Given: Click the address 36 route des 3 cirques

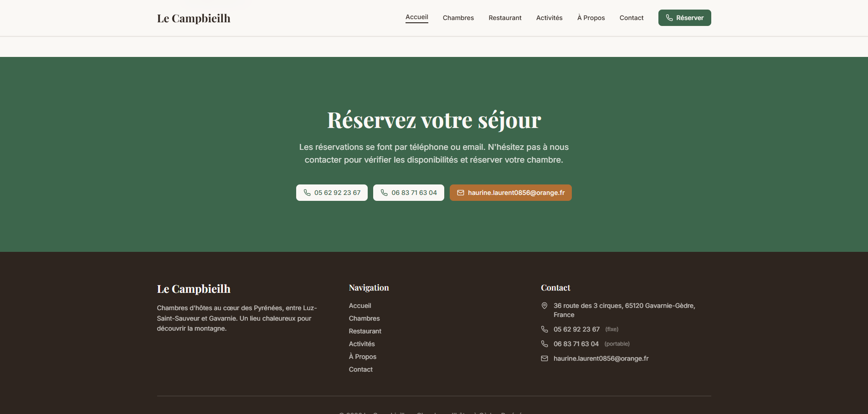Looking at the screenshot, I should pyautogui.click(x=624, y=310).
